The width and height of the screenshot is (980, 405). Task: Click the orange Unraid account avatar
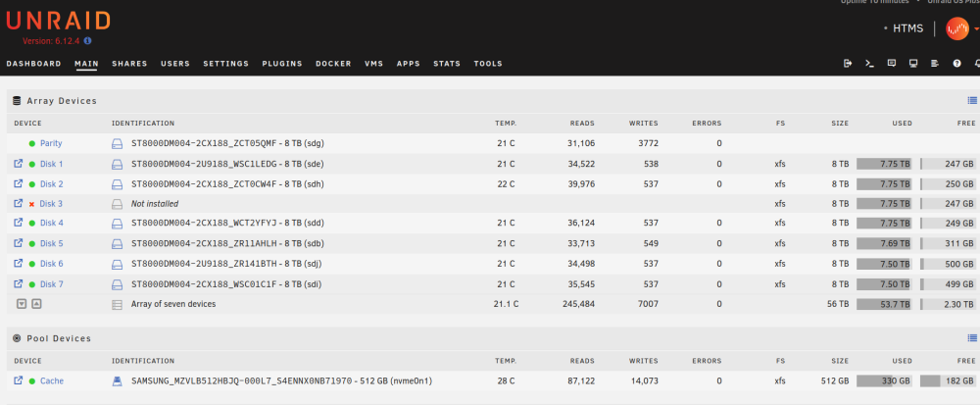coord(957,28)
